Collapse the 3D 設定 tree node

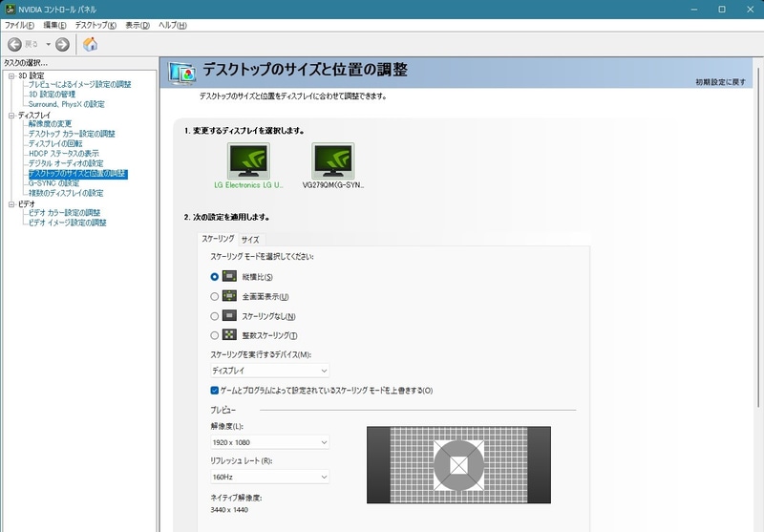[x=11, y=76]
